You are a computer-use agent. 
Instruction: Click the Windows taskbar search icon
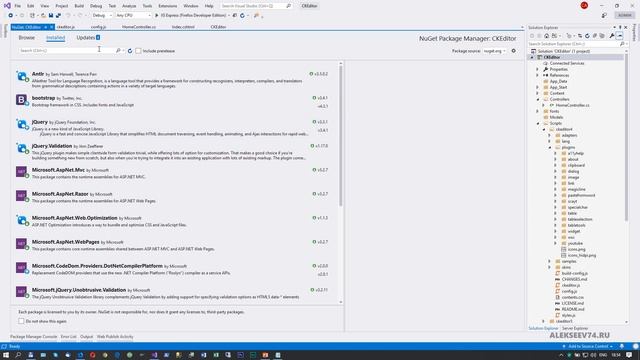18,355
